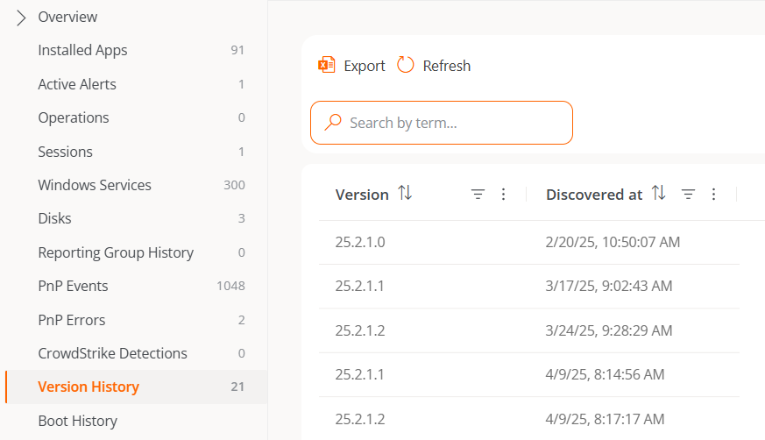Click the Export button label
Image resolution: width=765 pixels, height=440 pixels.
364,66
